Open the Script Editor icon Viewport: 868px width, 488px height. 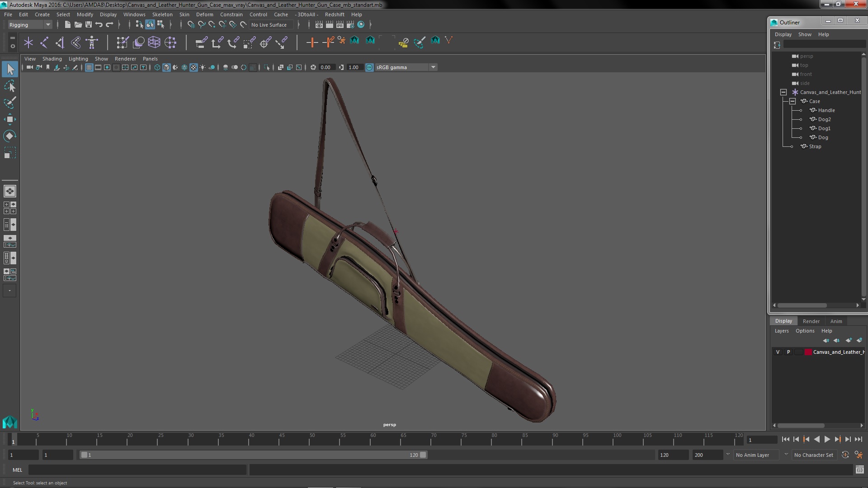click(860, 470)
